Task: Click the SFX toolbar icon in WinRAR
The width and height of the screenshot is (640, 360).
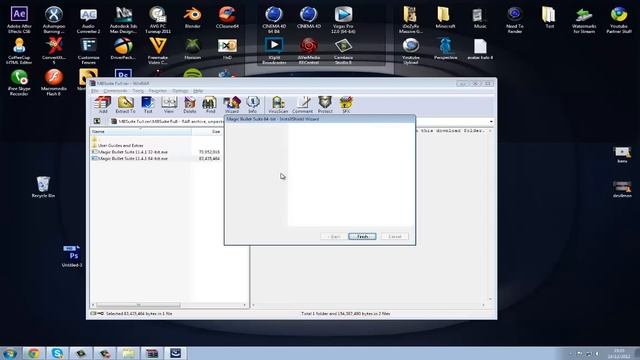Action: (x=346, y=104)
